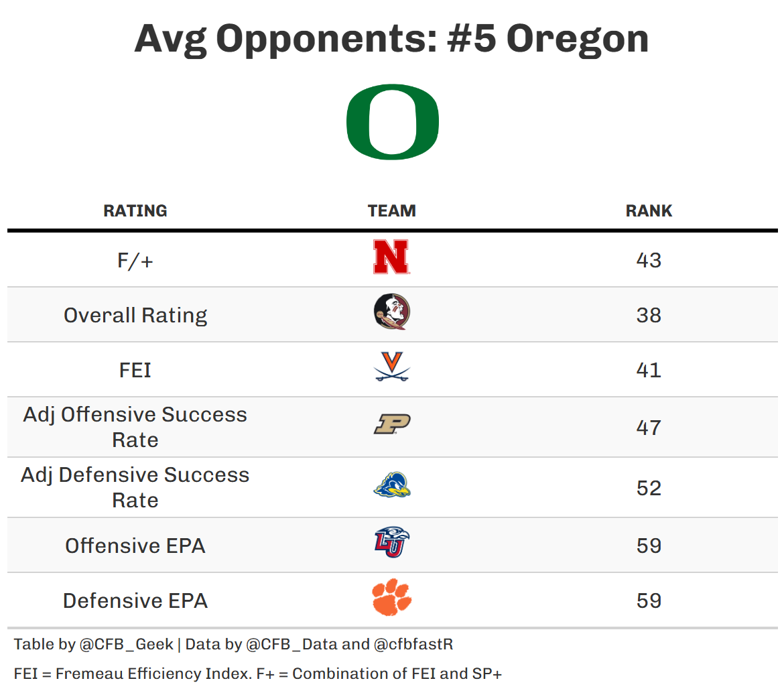Click Adj Defensive Success Rate label

point(135,487)
